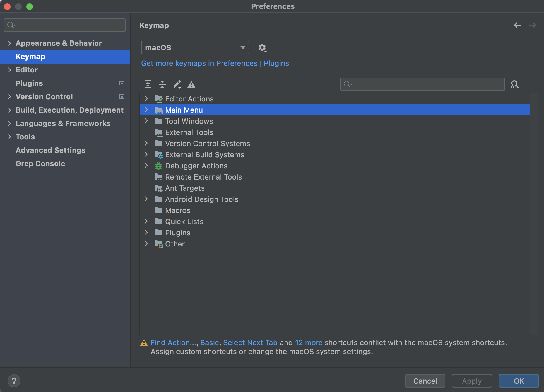Open the keymap gear options menu

[x=262, y=48]
